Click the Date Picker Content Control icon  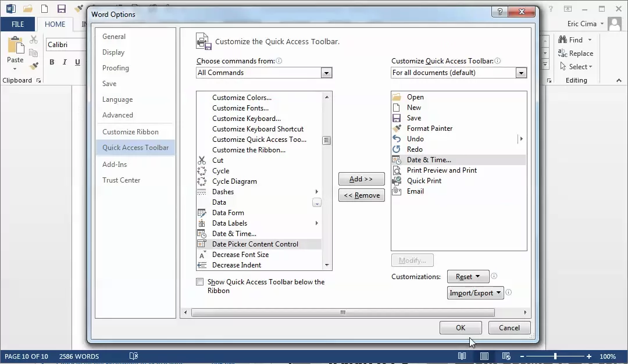point(202,244)
